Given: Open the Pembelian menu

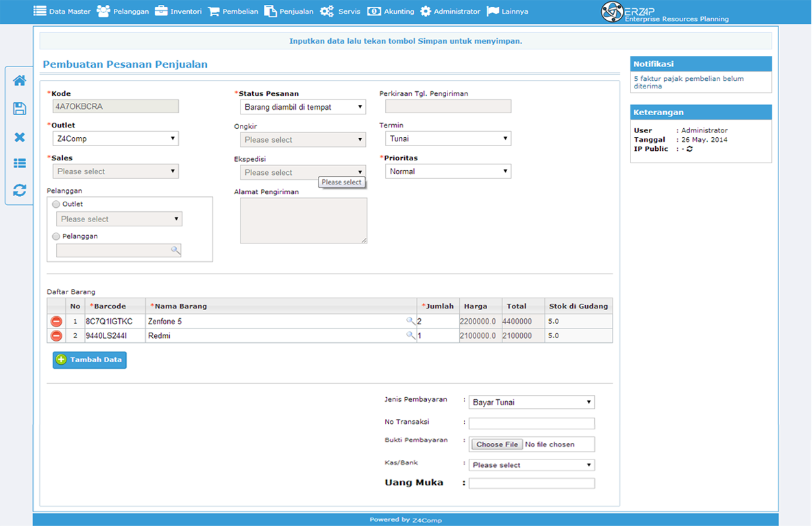Looking at the screenshot, I should coord(233,12).
